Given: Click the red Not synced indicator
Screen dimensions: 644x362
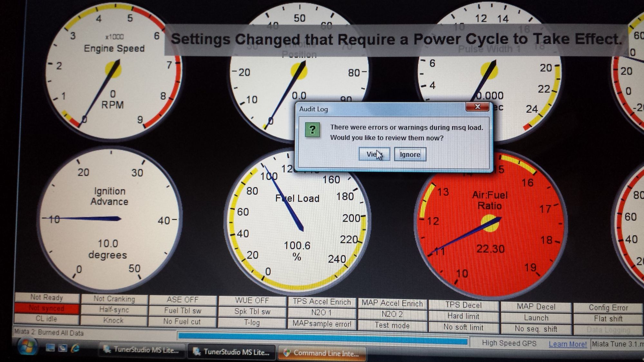Looking at the screenshot, I should point(47,308).
